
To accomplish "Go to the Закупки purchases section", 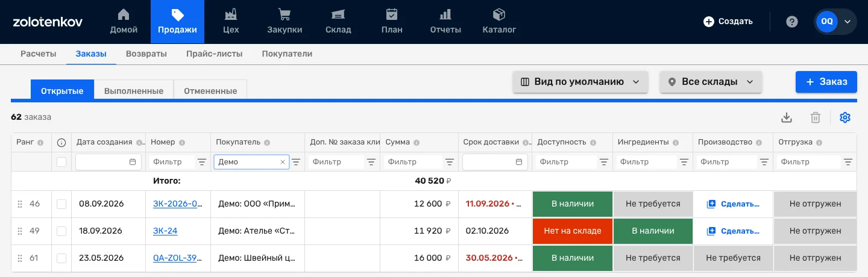I will 285,22.
